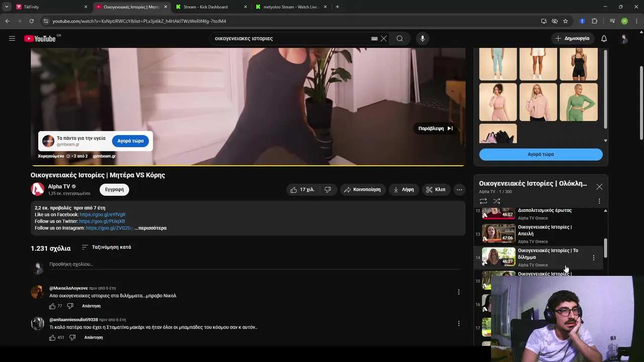Dislike the anitaanniesoulioti9338 comment

click(x=72, y=338)
